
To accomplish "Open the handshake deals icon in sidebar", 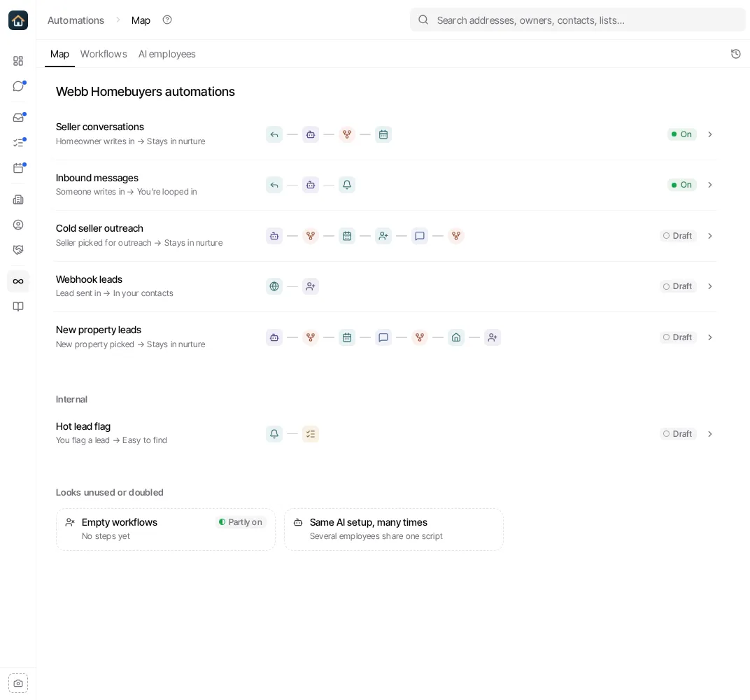I will click(18, 250).
